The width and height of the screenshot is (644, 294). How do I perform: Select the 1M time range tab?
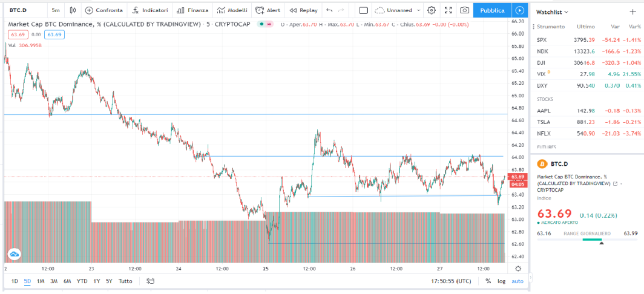40,281
